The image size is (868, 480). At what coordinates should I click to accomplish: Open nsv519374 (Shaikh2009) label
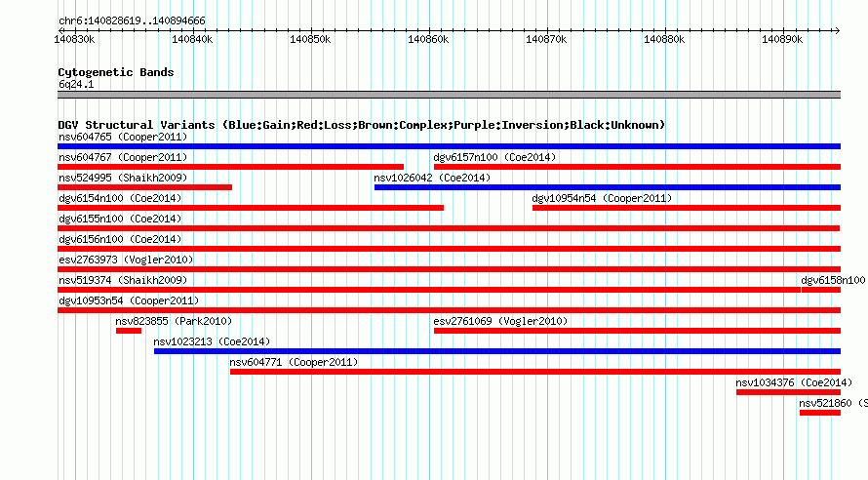point(123,280)
